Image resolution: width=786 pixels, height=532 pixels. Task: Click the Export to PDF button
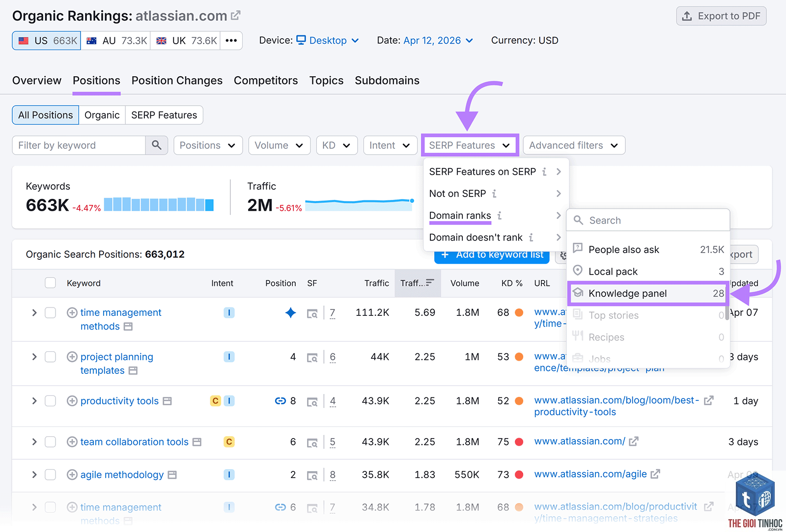[x=721, y=16]
